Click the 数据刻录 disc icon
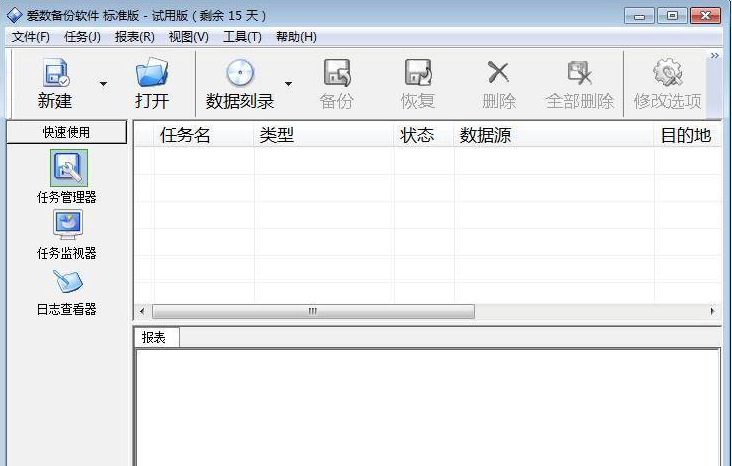 (x=240, y=73)
